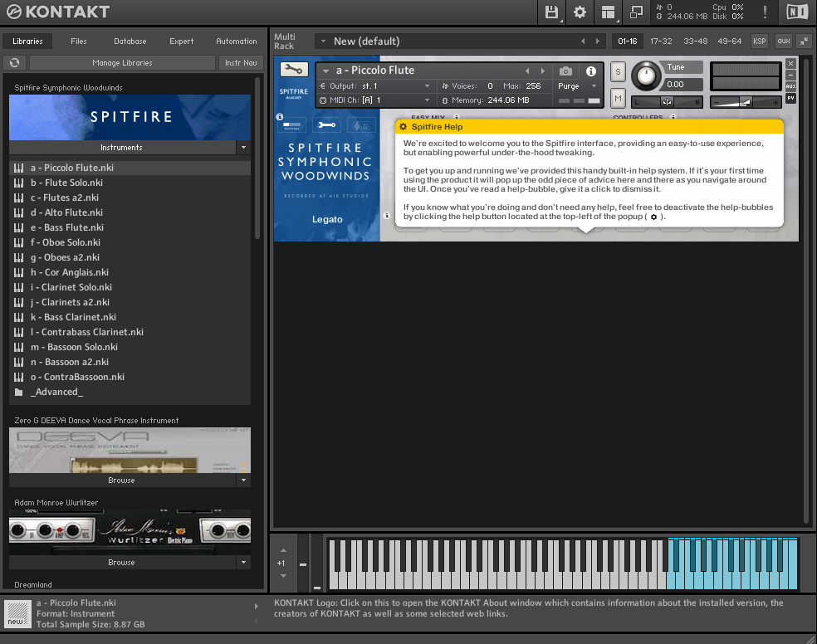Click gear icon in Spitfire Help title

coord(404,126)
